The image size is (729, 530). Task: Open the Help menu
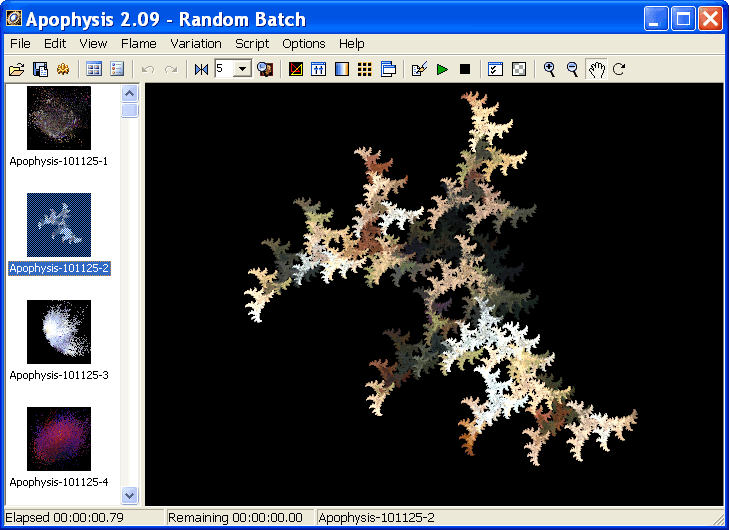[351, 44]
